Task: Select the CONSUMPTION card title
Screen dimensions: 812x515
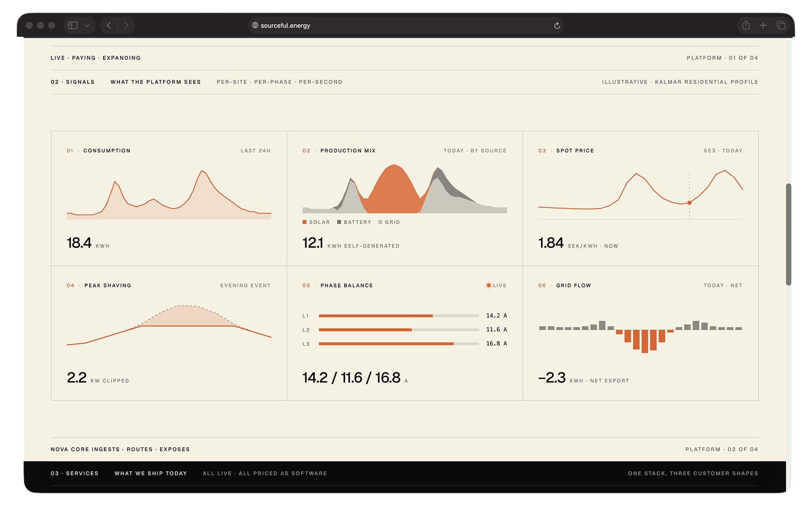Action: coord(107,151)
